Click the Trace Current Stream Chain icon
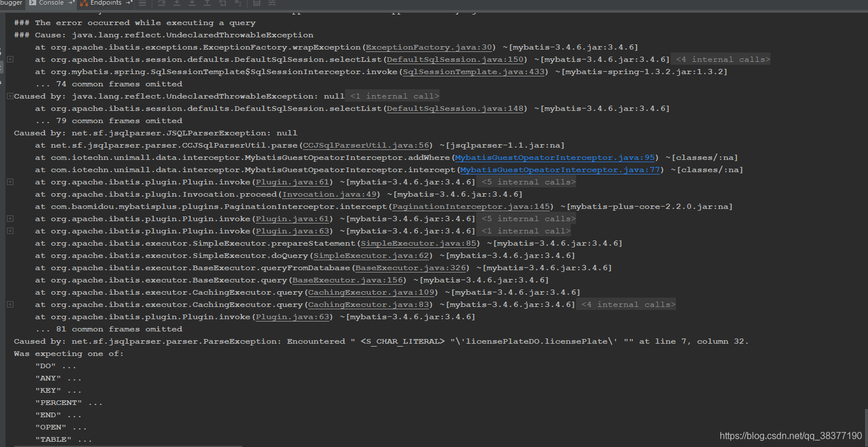 [272, 3]
